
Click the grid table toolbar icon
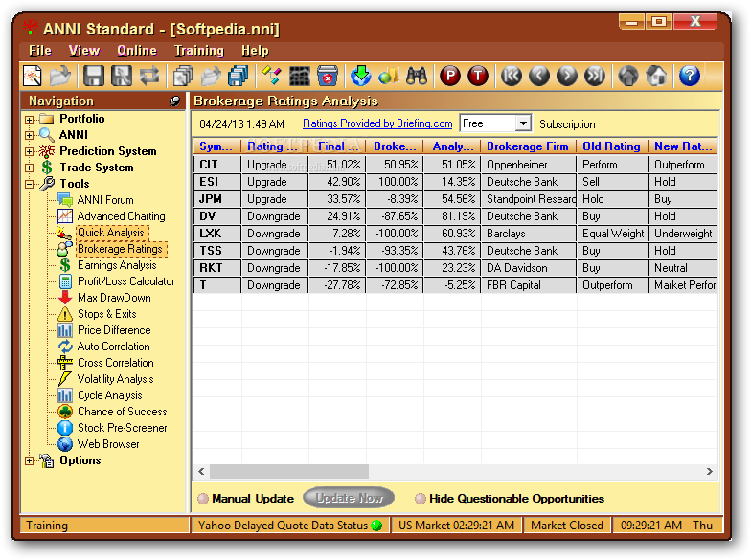[x=300, y=77]
